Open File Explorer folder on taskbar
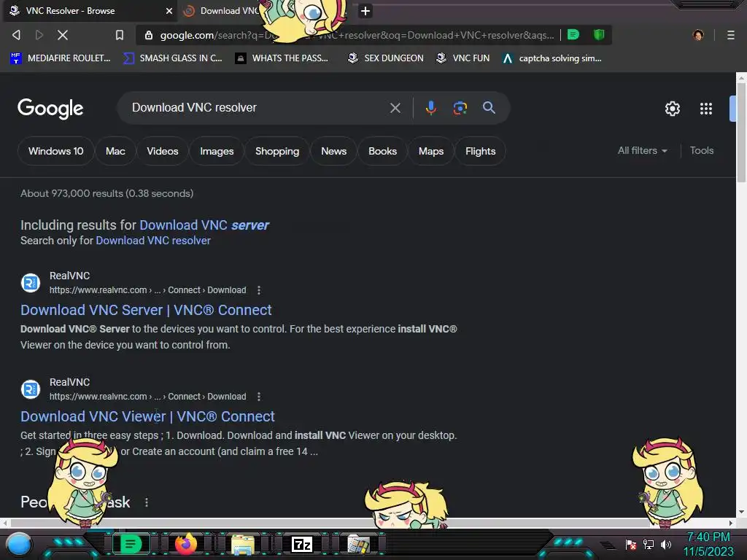The height and width of the screenshot is (560, 747). tap(243, 544)
